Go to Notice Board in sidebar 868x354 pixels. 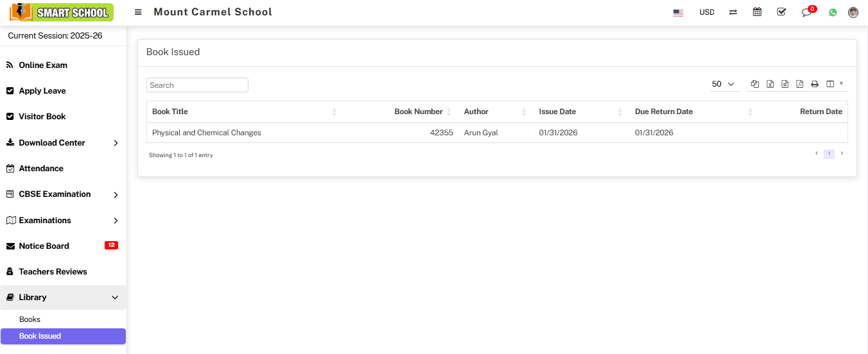pos(44,246)
